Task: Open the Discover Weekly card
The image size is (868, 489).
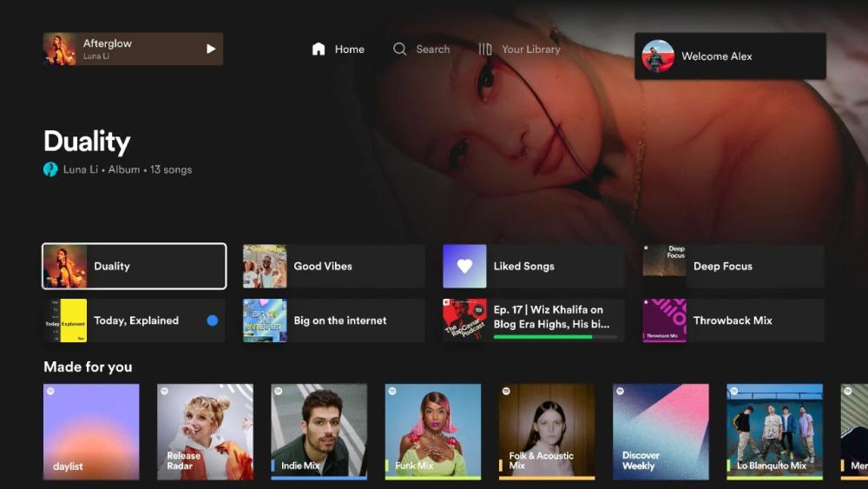Action: tap(661, 432)
